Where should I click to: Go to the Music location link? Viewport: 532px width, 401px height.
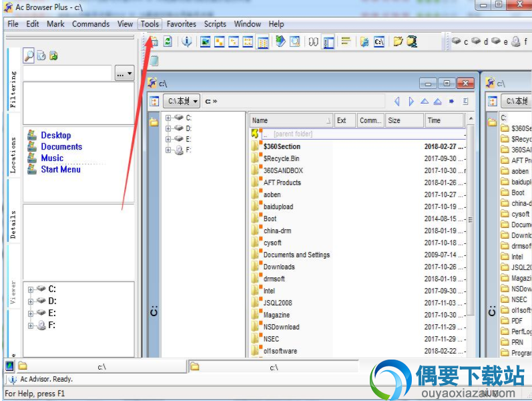(x=52, y=158)
